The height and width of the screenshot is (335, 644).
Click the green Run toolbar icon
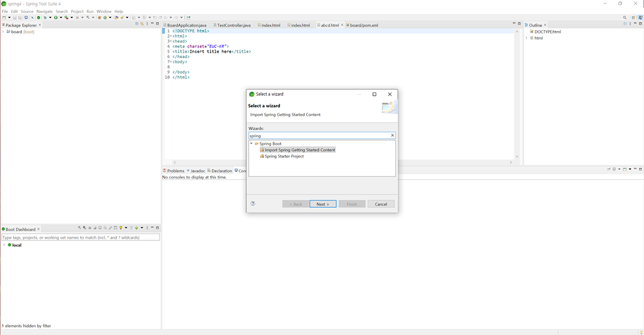pos(56,18)
